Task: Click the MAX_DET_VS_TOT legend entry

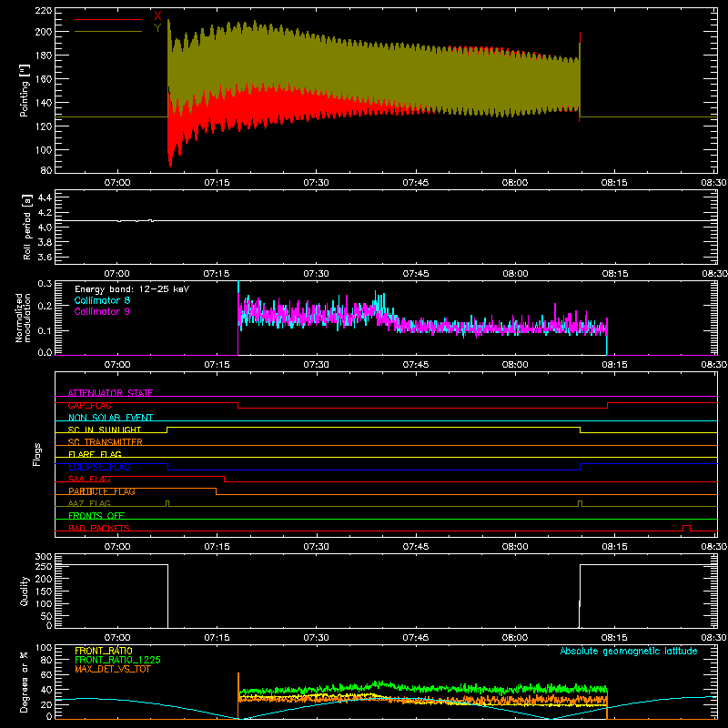Action: (113, 669)
